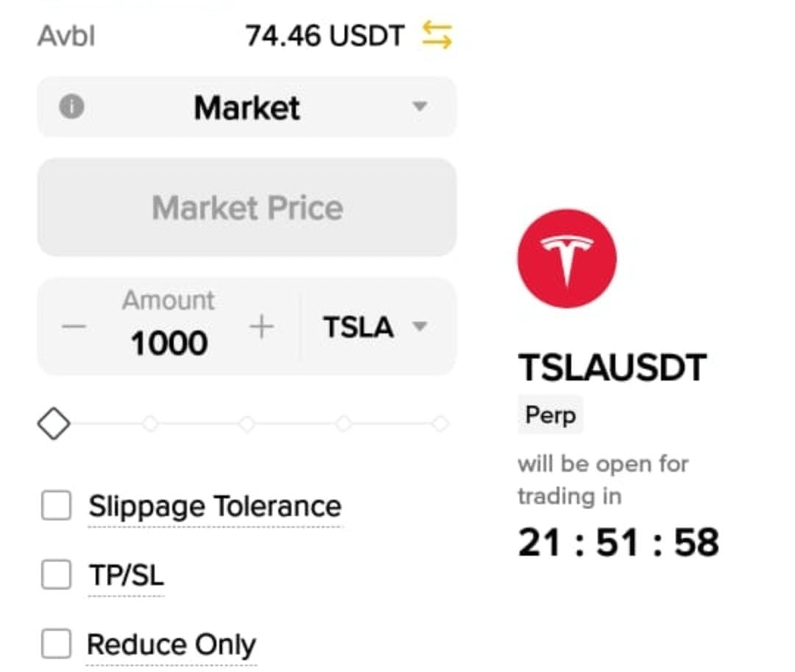Set slider to the last diamond marker
The image size is (795, 672).
click(x=439, y=424)
